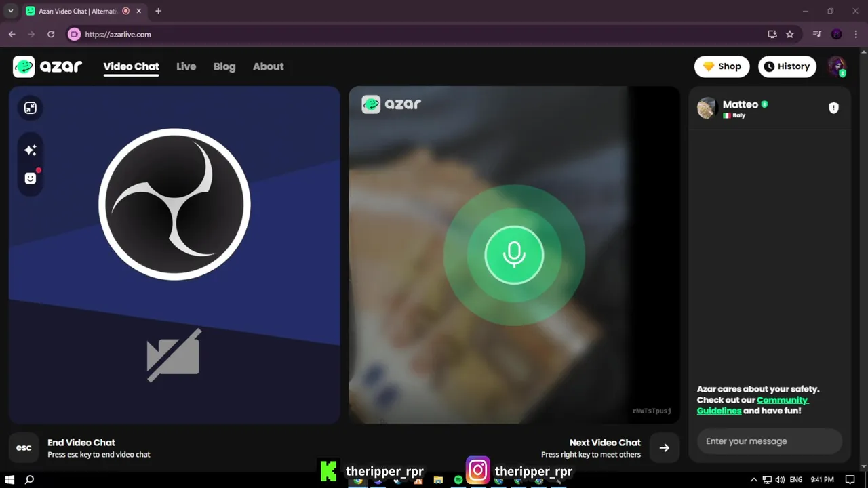This screenshot has width=868, height=488.
Task: Open the browser three-dot menu
Action: pos(855,34)
